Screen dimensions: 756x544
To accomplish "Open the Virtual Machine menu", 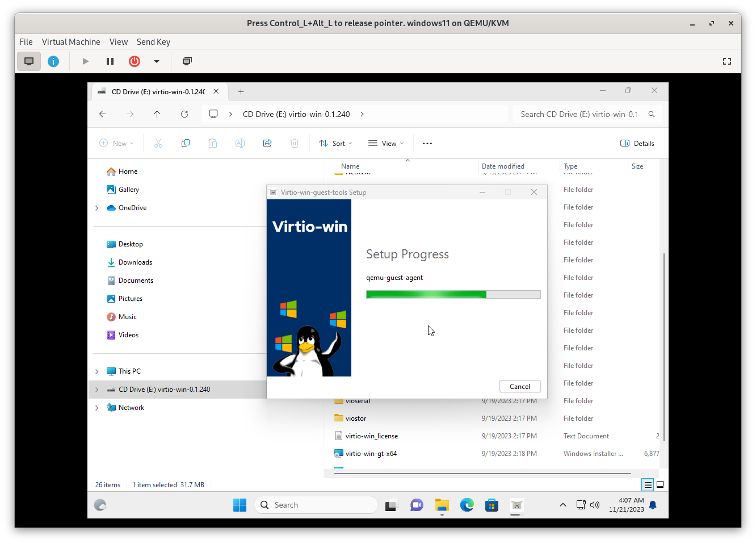I will 71,42.
